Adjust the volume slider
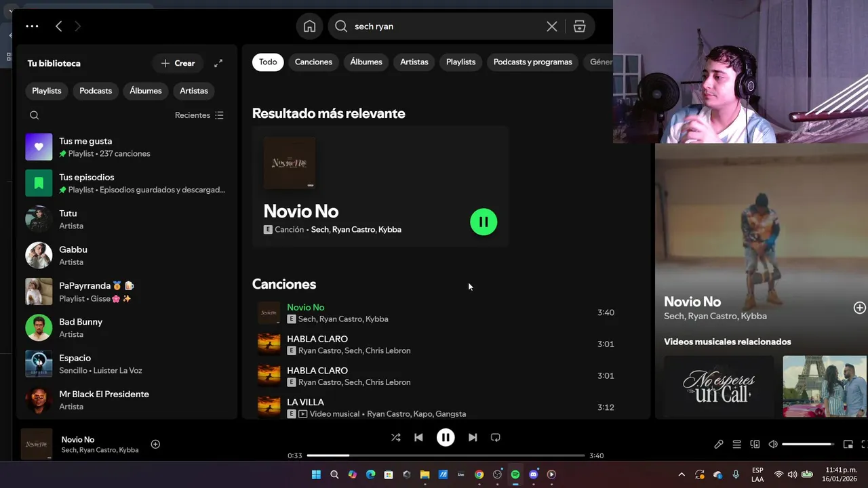Screen dimensions: 868x488 pyautogui.click(x=808, y=445)
